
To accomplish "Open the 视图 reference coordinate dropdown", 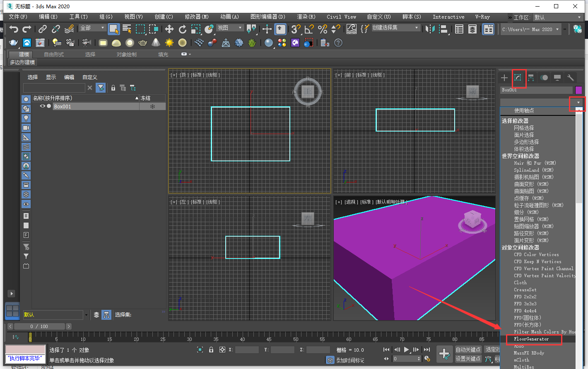I will 230,28.
